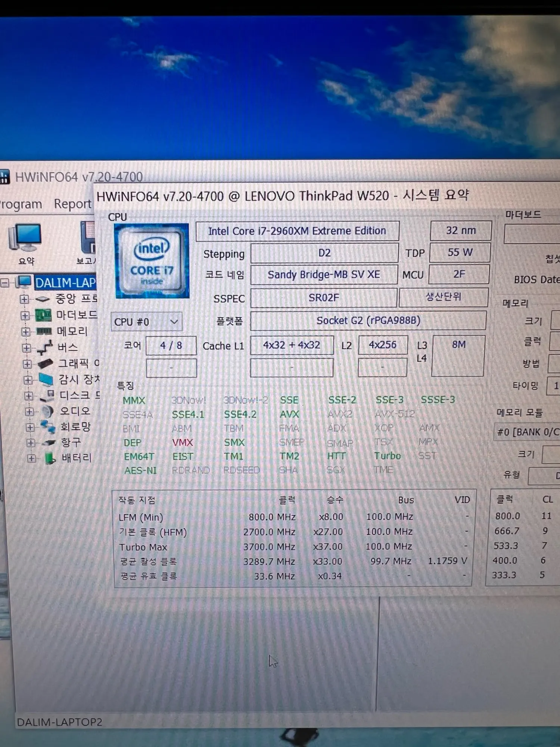This screenshot has height=747, width=560.
Task: Expand the 마더보드 tree node
Action: click(25, 316)
